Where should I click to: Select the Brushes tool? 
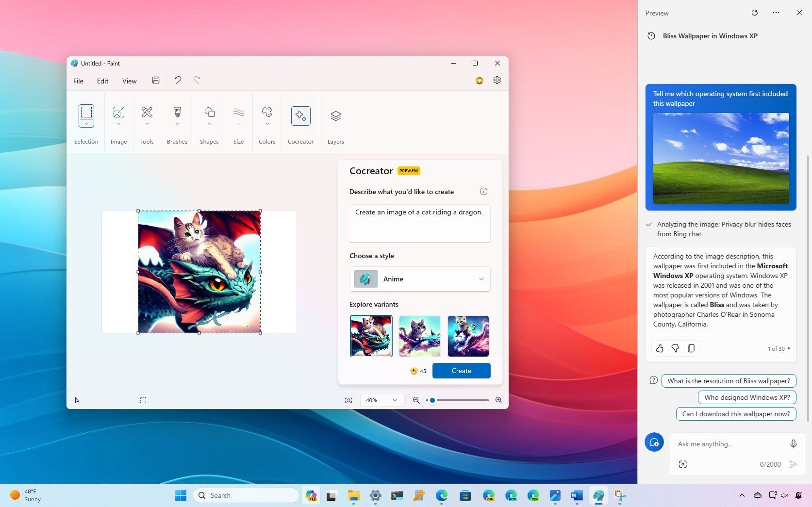point(177,115)
